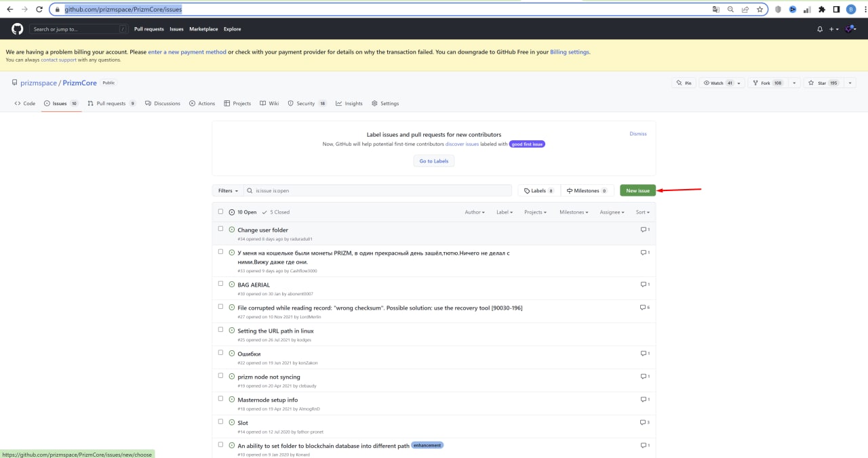Bookmark this page with the star icon

tap(760, 9)
